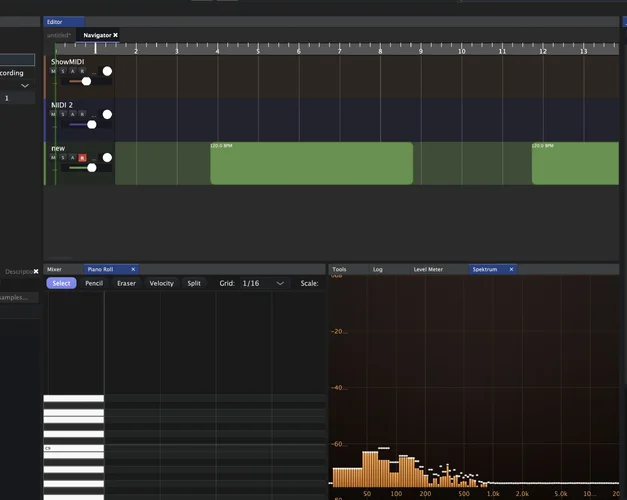Image resolution: width=627 pixels, height=500 pixels.
Task: Solo the ShowMIDI track
Action: [x=63, y=71]
